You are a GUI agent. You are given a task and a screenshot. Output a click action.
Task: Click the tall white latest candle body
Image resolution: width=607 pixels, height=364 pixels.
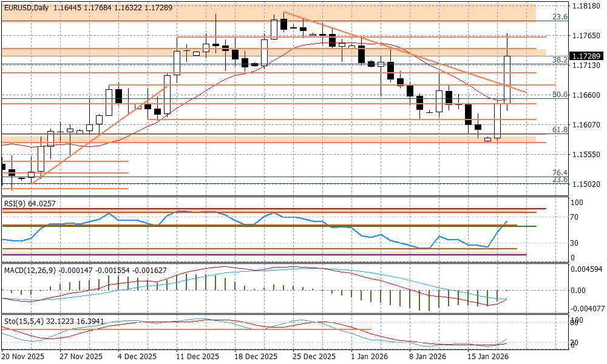point(507,78)
